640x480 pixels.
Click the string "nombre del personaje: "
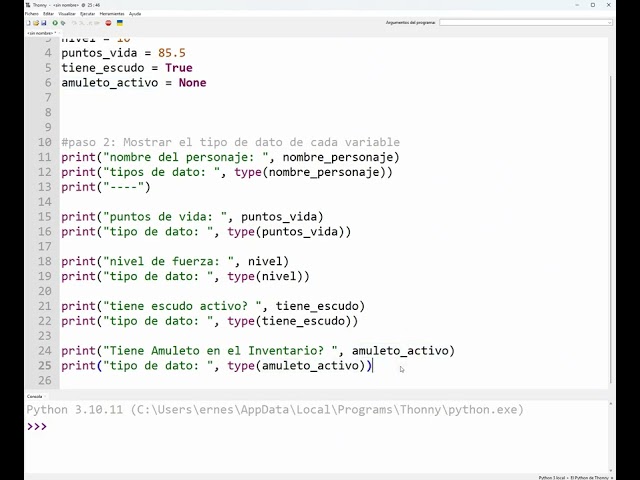186,157
